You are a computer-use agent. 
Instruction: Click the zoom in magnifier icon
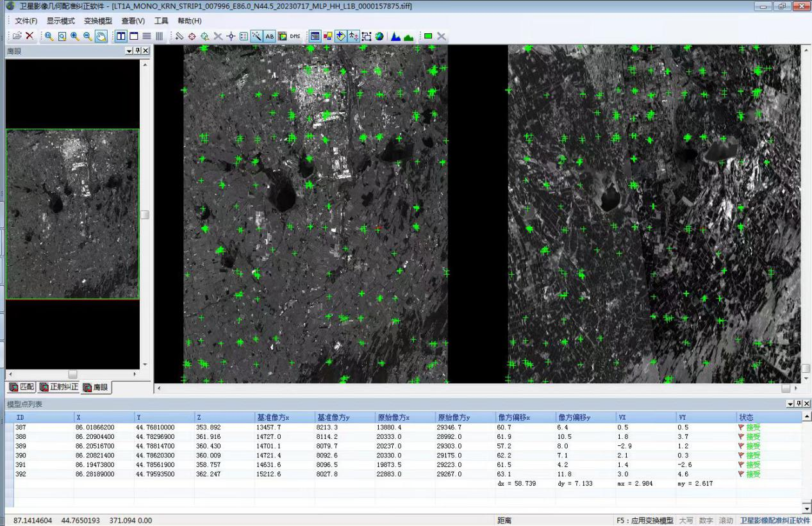click(75, 37)
